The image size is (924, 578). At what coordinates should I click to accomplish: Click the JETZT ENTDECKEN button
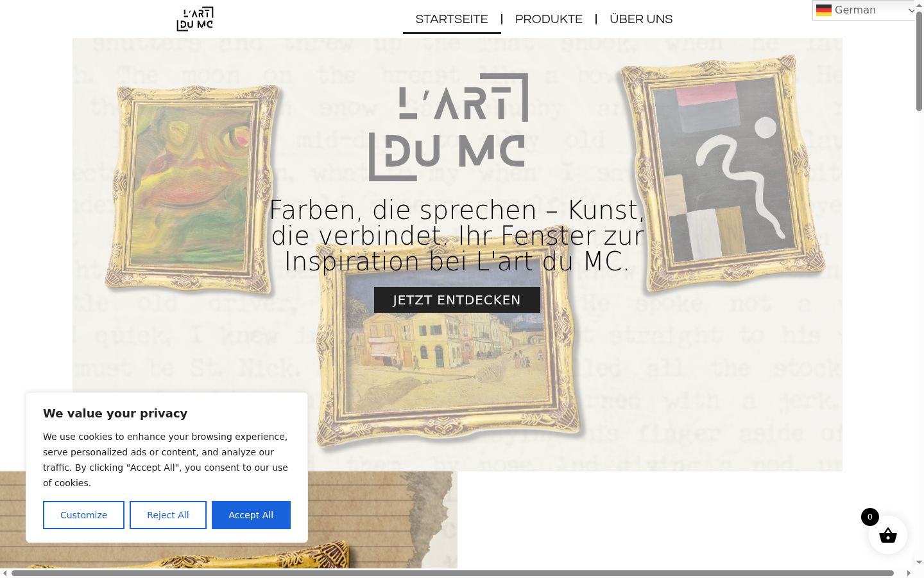point(457,300)
